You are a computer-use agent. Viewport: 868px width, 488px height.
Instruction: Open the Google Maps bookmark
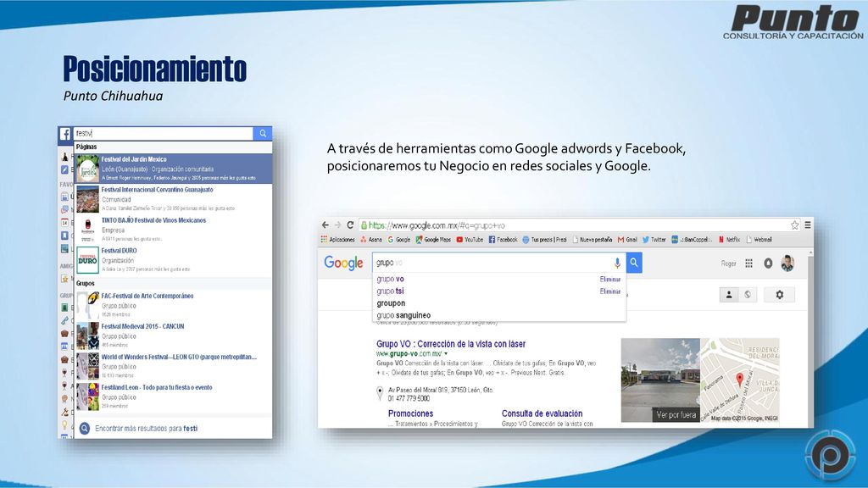point(434,240)
